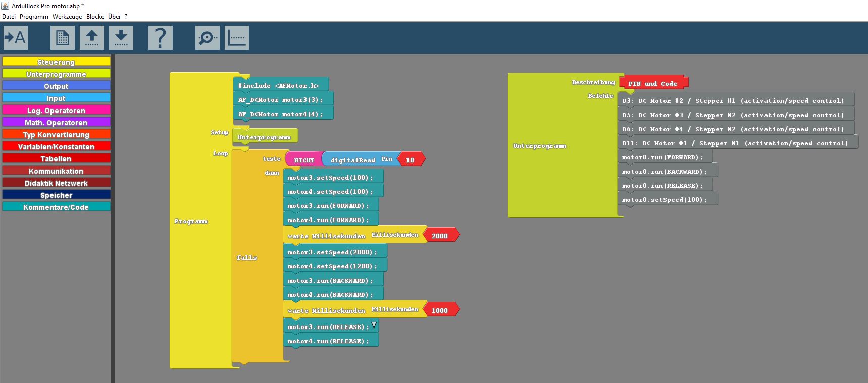Select the Variablen/Konstanten category button

pos(56,146)
